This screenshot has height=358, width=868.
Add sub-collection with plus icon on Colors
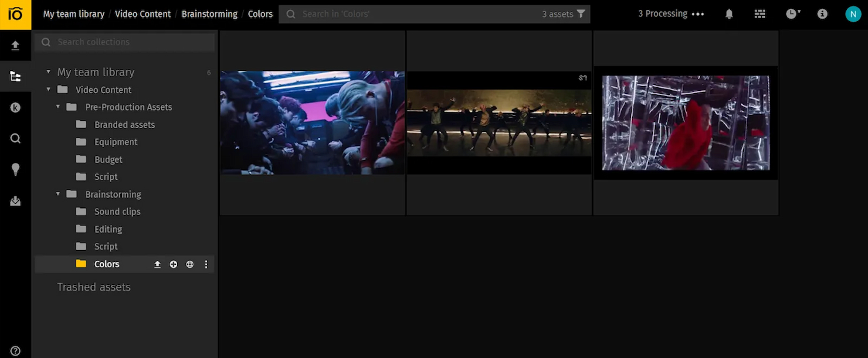pos(174,264)
